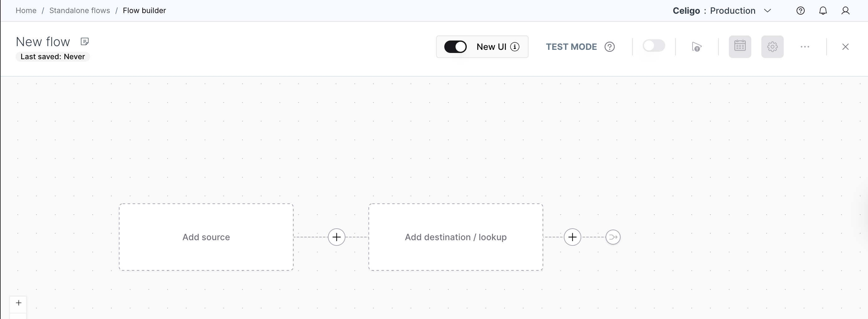Image resolution: width=868 pixels, height=319 pixels.
Task: Click the Add source block
Action: pyautogui.click(x=206, y=237)
